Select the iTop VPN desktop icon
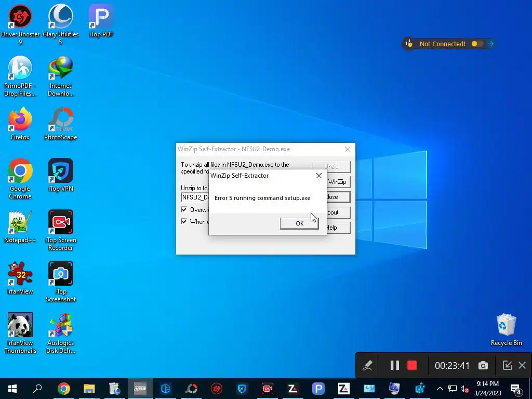This screenshot has height=399, width=532. click(x=60, y=176)
